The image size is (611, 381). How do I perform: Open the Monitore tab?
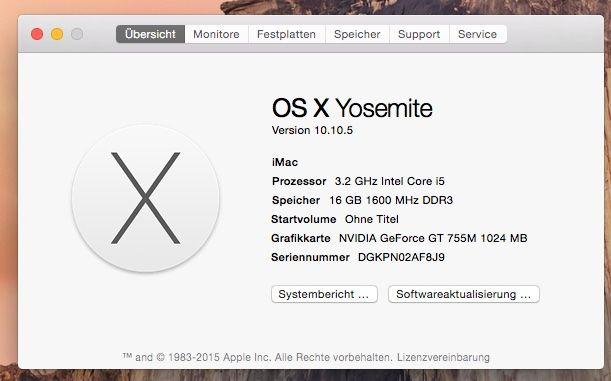click(216, 34)
